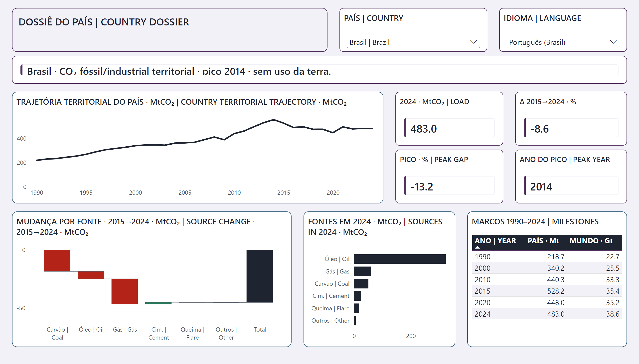Select the Óleo | Oil horizontal bar
The image size is (639, 364).
[400, 259]
